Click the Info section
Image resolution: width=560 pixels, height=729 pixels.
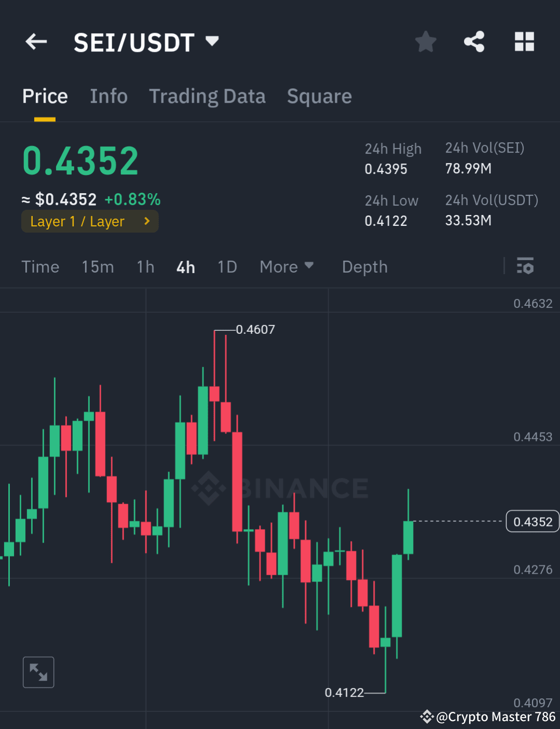(x=109, y=96)
